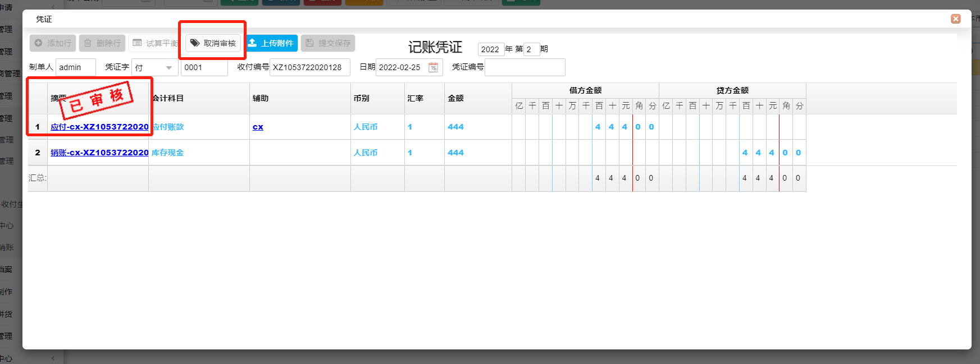Expand the 凭证字 dropdown
The image size is (980, 364).
[168, 68]
